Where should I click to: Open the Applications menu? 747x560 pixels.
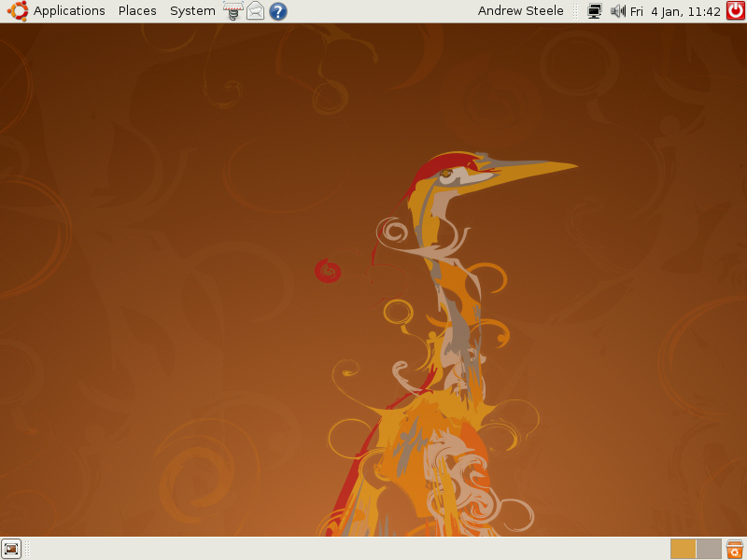(x=69, y=11)
